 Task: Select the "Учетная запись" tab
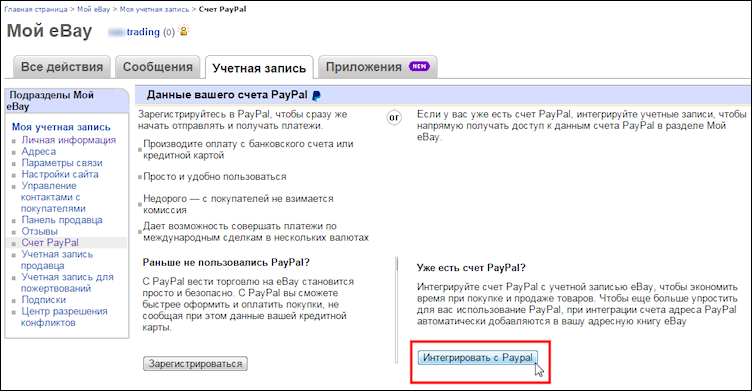(259, 68)
